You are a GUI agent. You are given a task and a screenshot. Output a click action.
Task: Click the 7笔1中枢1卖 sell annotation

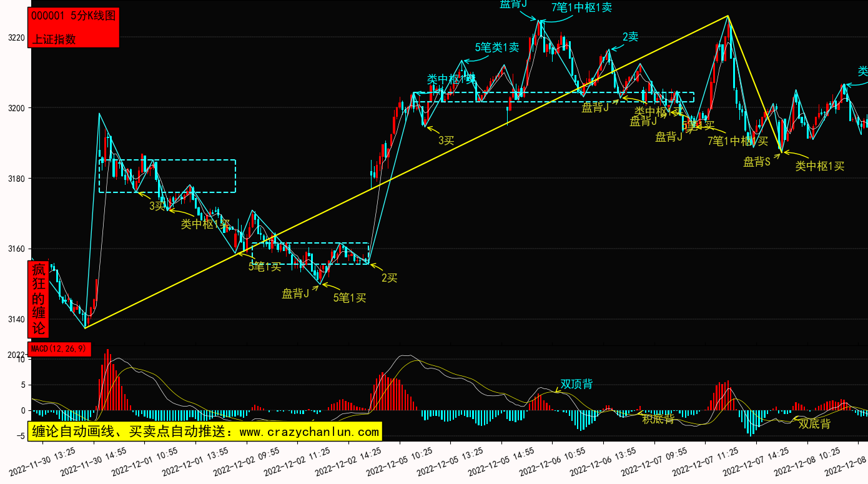[581, 7]
